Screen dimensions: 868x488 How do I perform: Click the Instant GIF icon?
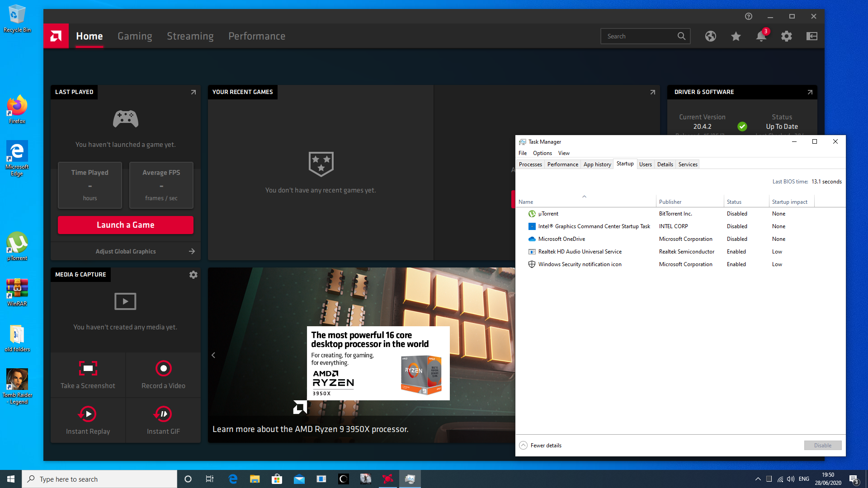click(163, 414)
